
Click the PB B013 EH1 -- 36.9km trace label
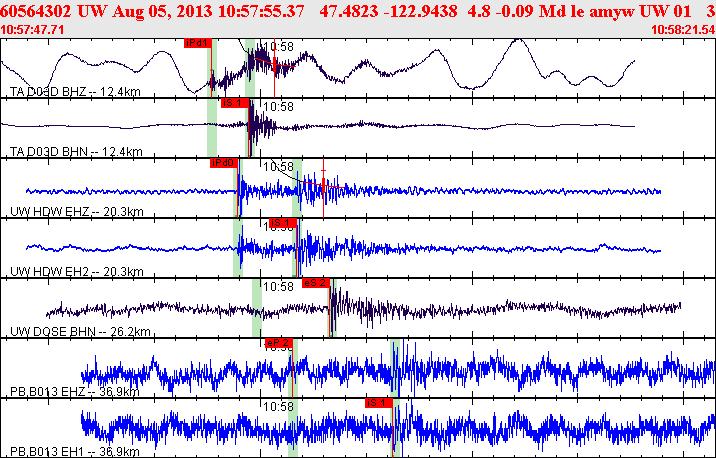coord(75,452)
